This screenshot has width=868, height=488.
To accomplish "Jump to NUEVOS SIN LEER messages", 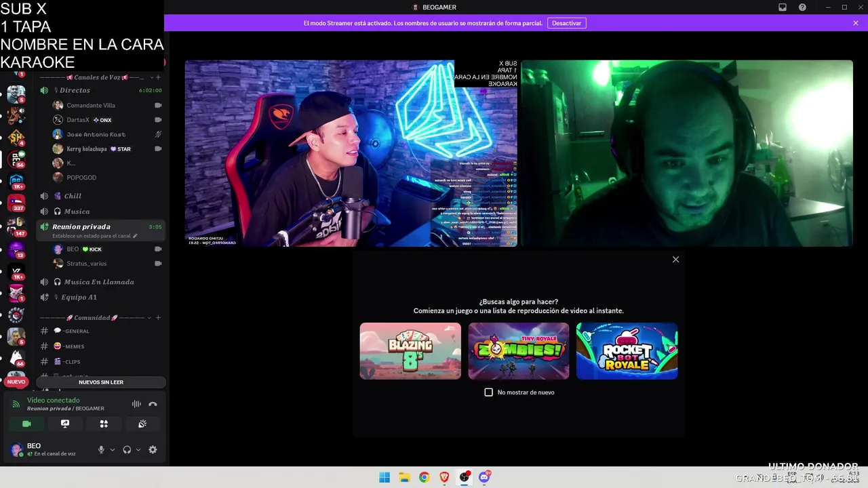I will coord(101,382).
